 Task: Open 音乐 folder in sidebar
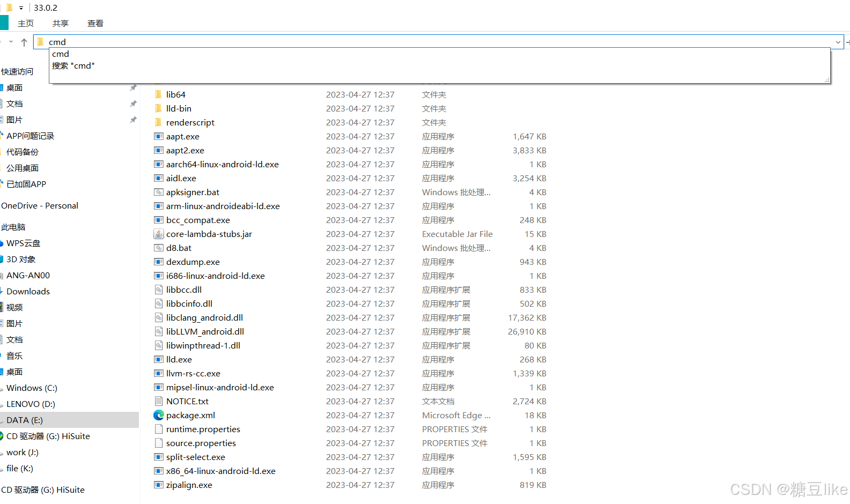[x=14, y=356]
